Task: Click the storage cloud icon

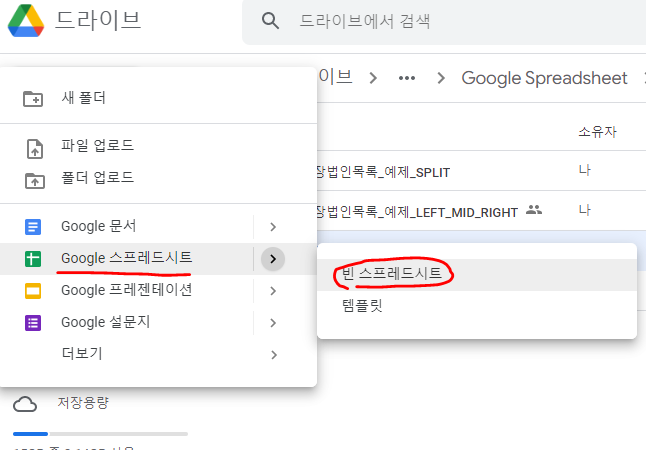Action: (25, 404)
